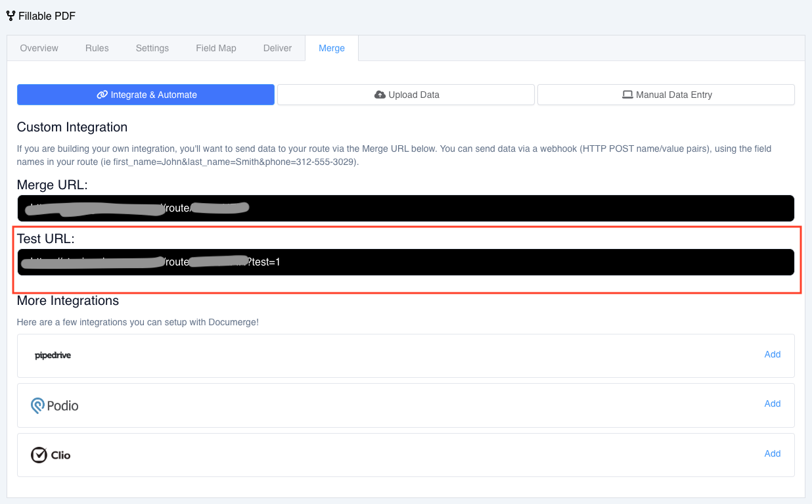Screen dimensions: 812x504
Task: Add the Pipedrive integration
Action: [x=773, y=354]
